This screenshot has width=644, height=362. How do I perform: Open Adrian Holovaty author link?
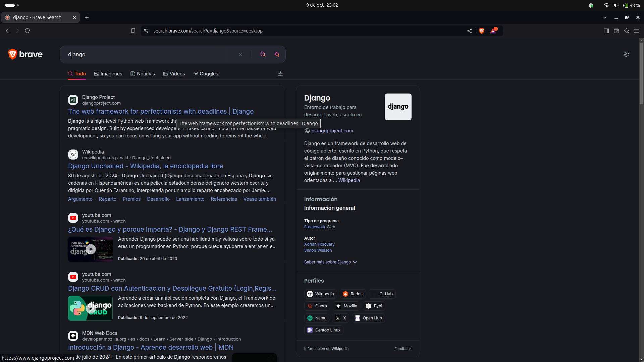point(319,244)
